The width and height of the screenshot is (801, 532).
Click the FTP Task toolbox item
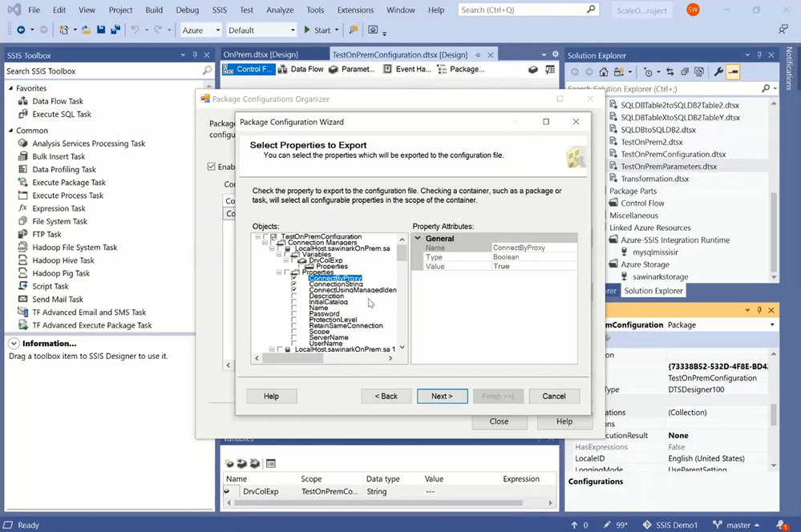(x=47, y=234)
